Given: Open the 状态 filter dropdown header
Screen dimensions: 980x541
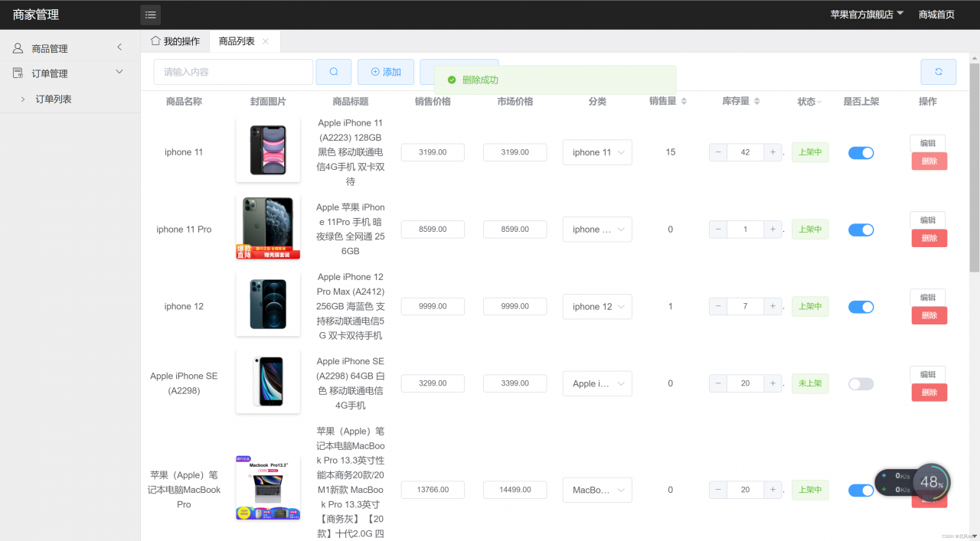Looking at the screenshot, I should 809,101.
